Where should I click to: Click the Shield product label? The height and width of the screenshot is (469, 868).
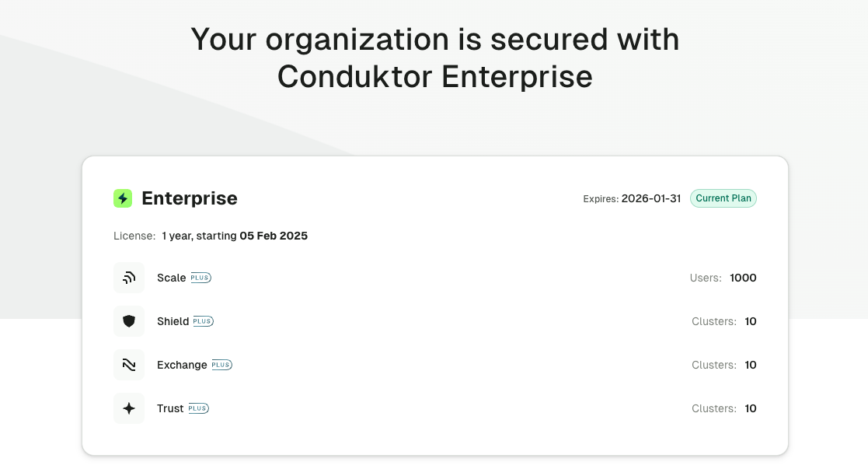173,321
